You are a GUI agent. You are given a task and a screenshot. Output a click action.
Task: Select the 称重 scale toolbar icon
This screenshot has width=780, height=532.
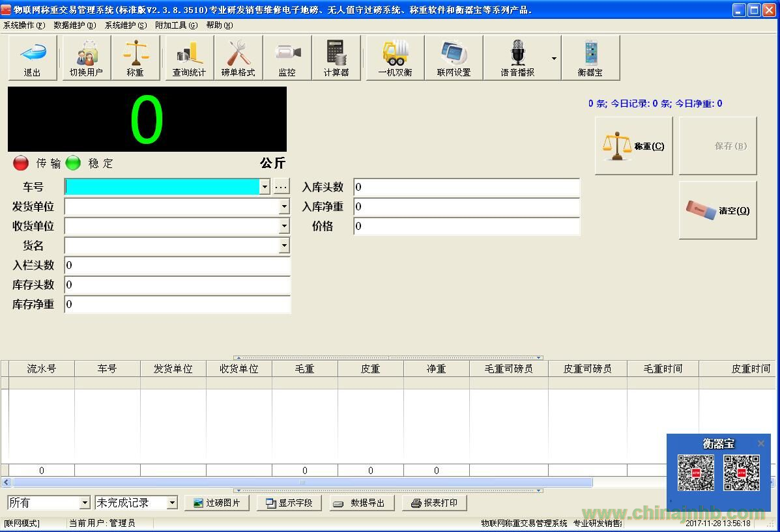click(136, 58)
